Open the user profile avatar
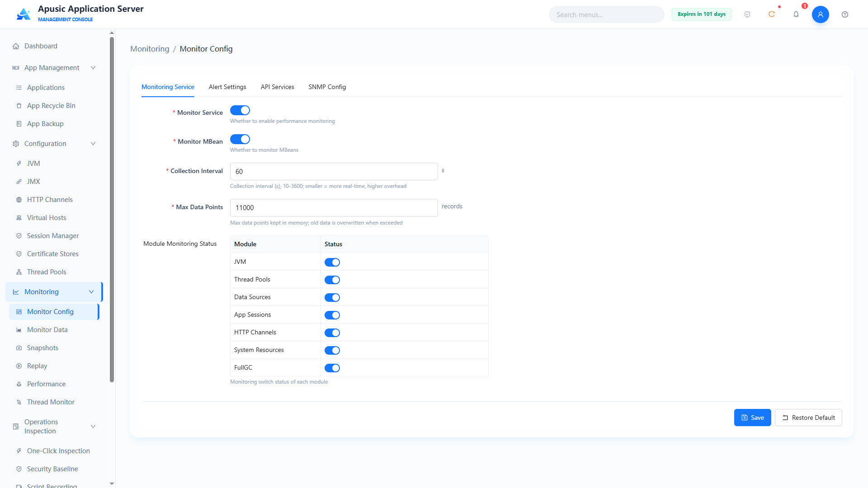Screen dimensions: 868x488 coord(821,14)
